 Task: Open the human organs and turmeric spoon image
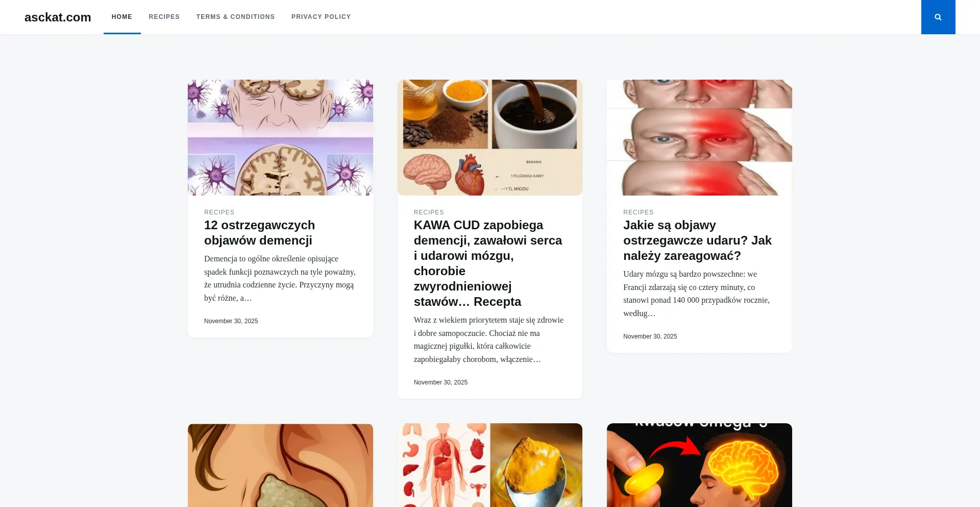pyautogui.click(x=490, y=465)
